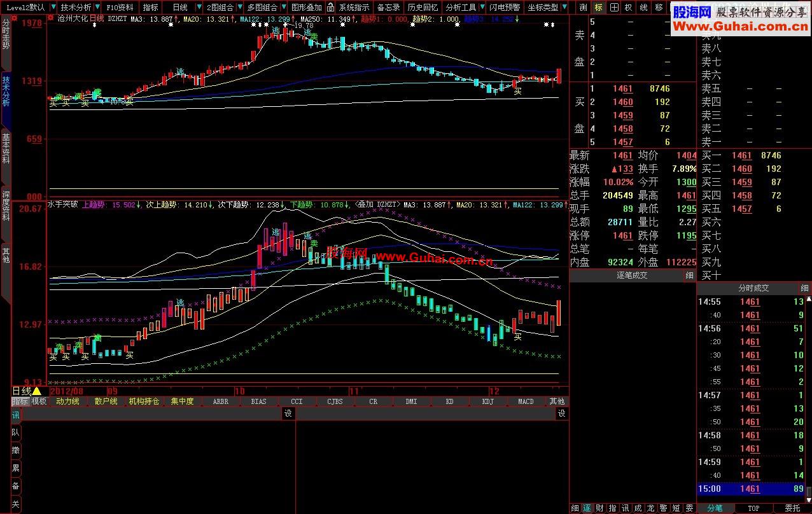Click the 队 side icon
This screenshot has height=514, width=812.
pyautogui.click(x=16, y=433)
